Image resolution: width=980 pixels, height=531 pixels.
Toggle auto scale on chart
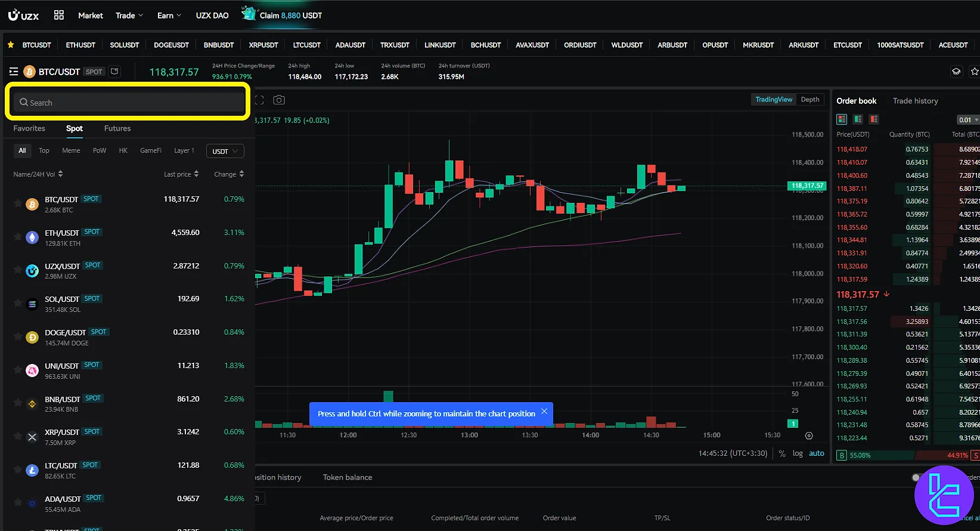tap(817, 453)
